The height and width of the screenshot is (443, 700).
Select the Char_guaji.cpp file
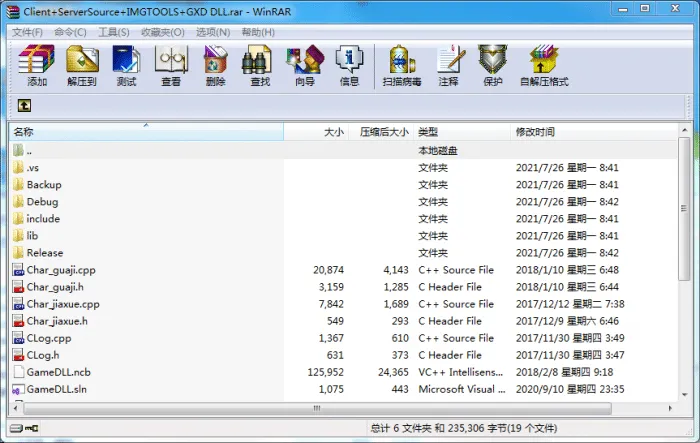click(343, 270)
